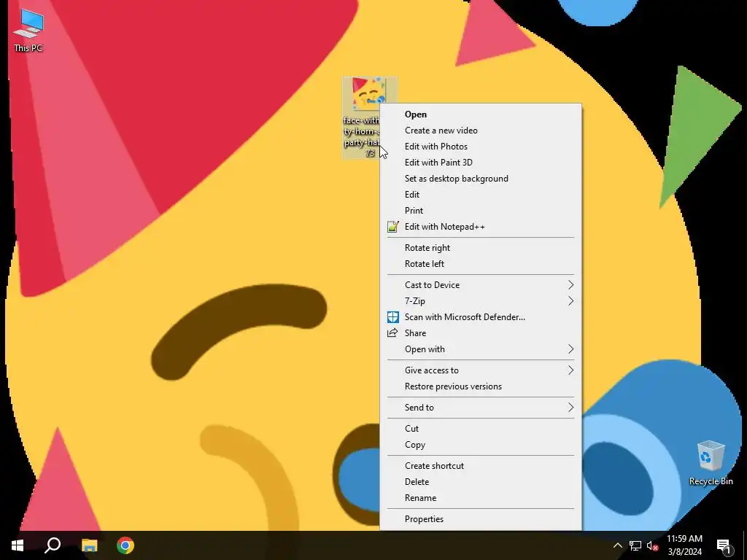Select Rename from the context menu
This screenshot has height=560, width=747.
pos(481,498)
